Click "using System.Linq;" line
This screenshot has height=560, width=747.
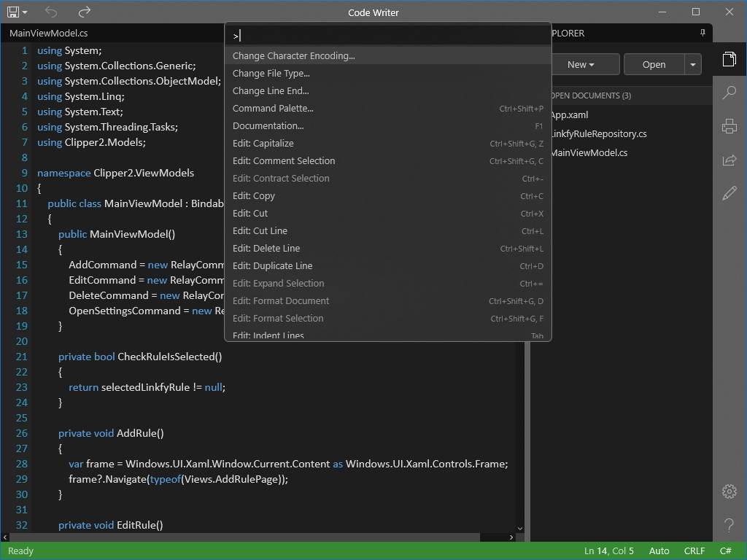click(x=81, y=96)
